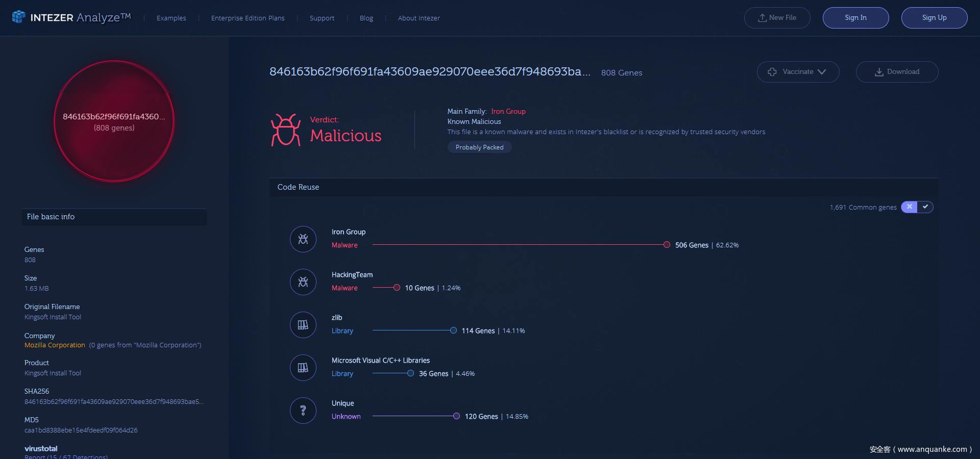Click the red sample hash circle
The height and width of the screenshot is (459, 980).
[x=114, y=121]
